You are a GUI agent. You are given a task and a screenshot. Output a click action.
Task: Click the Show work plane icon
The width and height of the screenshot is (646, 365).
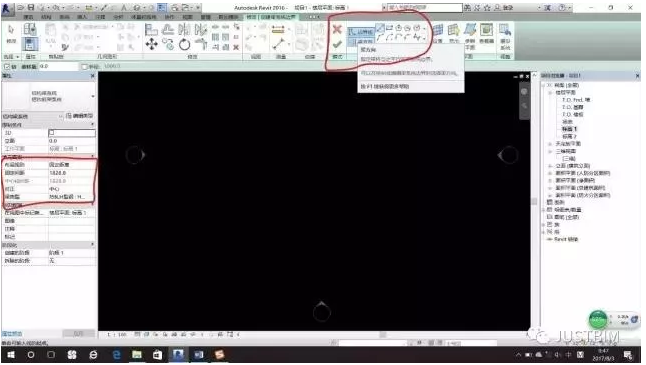click(x=454, y=30)
